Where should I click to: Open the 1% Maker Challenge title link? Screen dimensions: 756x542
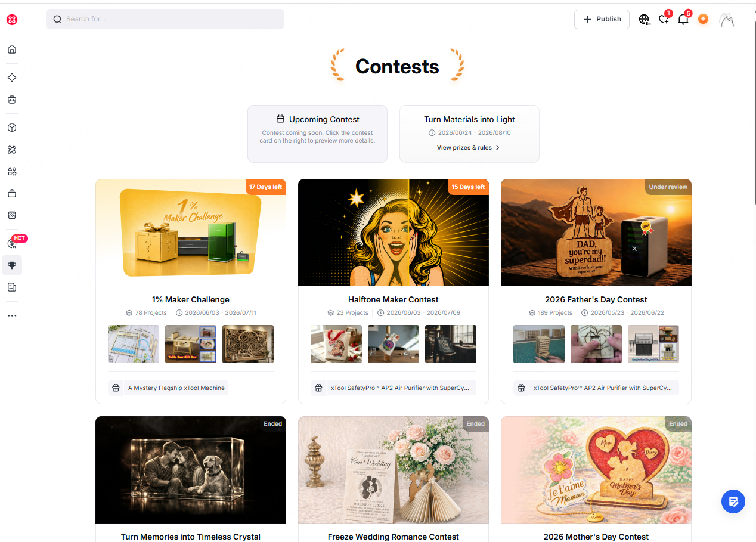point(191,299)
